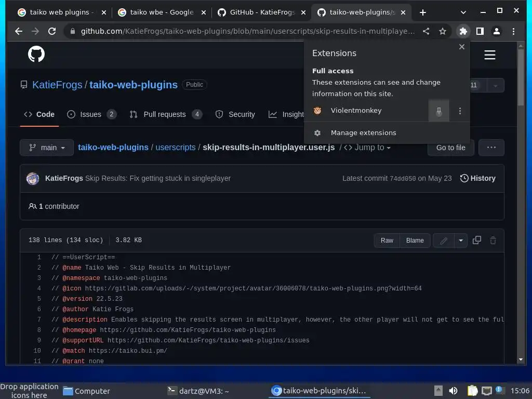Image resolution: width=532 pixels, height=399 pixels.
Task: Open the GitHub hamburger menu
Action: pos(489,55)
